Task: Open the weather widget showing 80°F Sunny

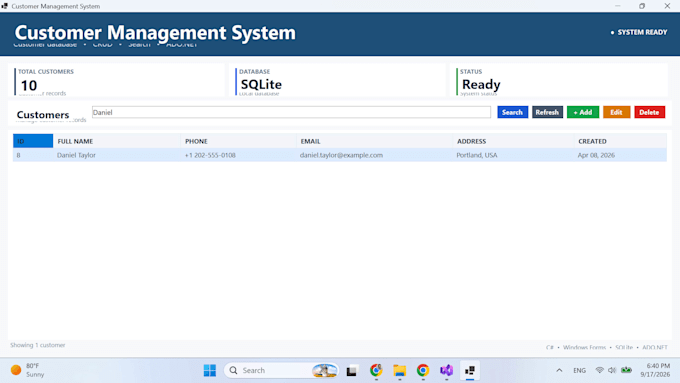Action: tap(28, 370)
